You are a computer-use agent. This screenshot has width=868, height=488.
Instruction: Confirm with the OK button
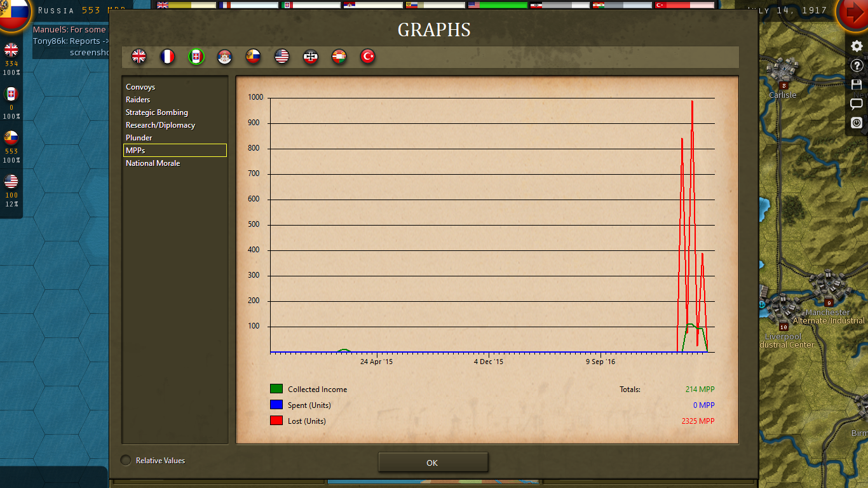[433, 462]
